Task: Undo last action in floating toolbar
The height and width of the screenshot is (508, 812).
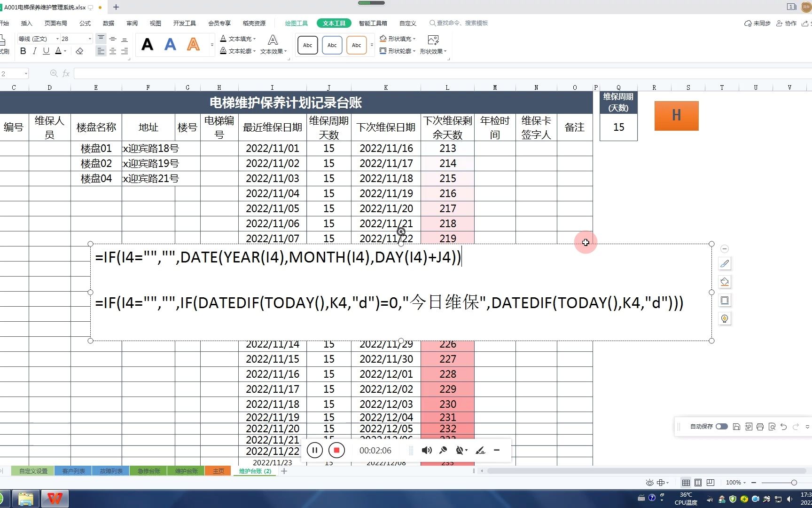Action: 783,427
